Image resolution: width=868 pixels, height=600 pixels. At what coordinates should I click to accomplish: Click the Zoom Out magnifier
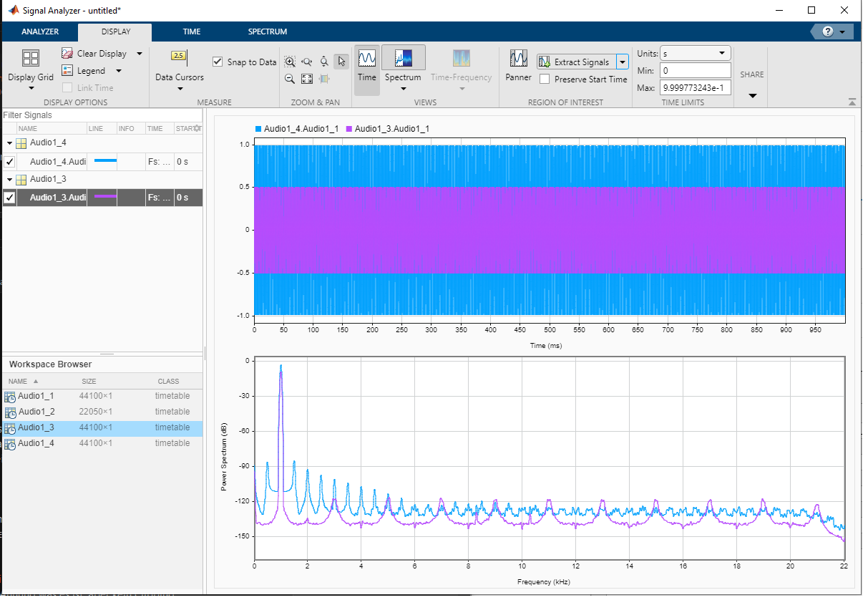(290, 79)
